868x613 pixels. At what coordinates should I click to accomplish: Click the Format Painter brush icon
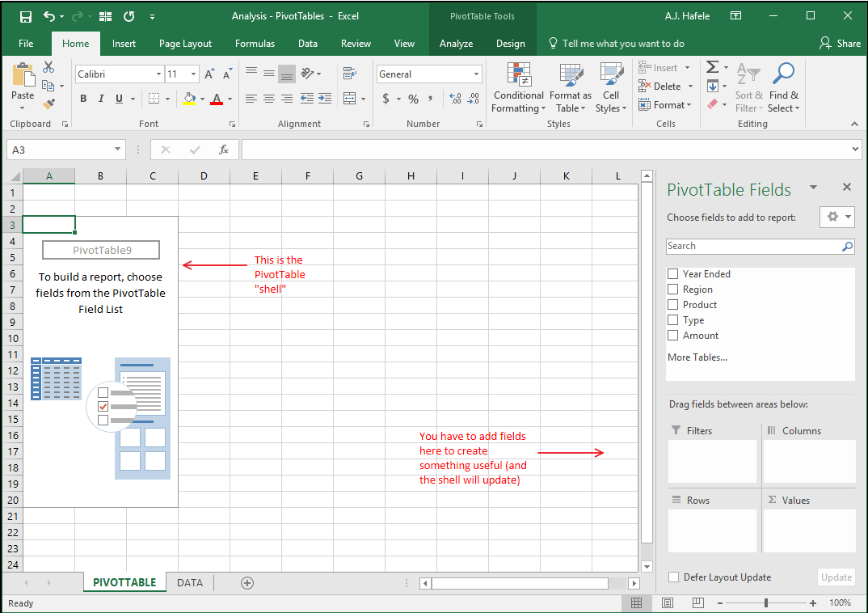pyautogui.click(x=48, y=104)
